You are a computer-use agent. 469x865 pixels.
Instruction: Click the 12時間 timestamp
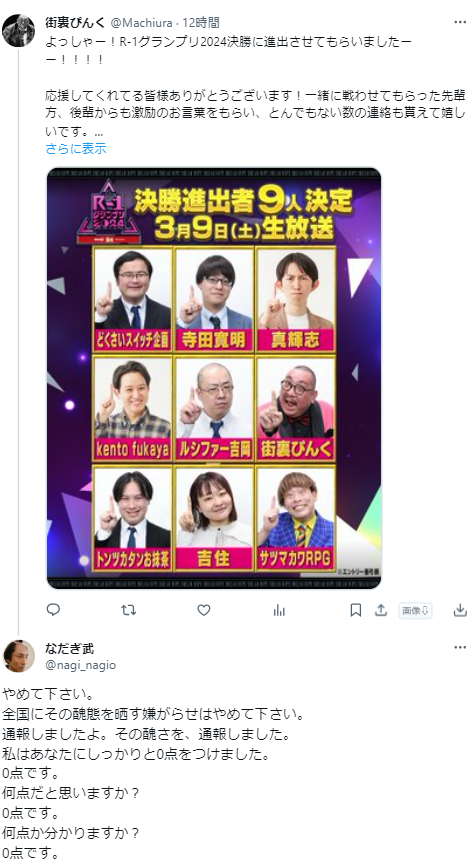[201, 23]
